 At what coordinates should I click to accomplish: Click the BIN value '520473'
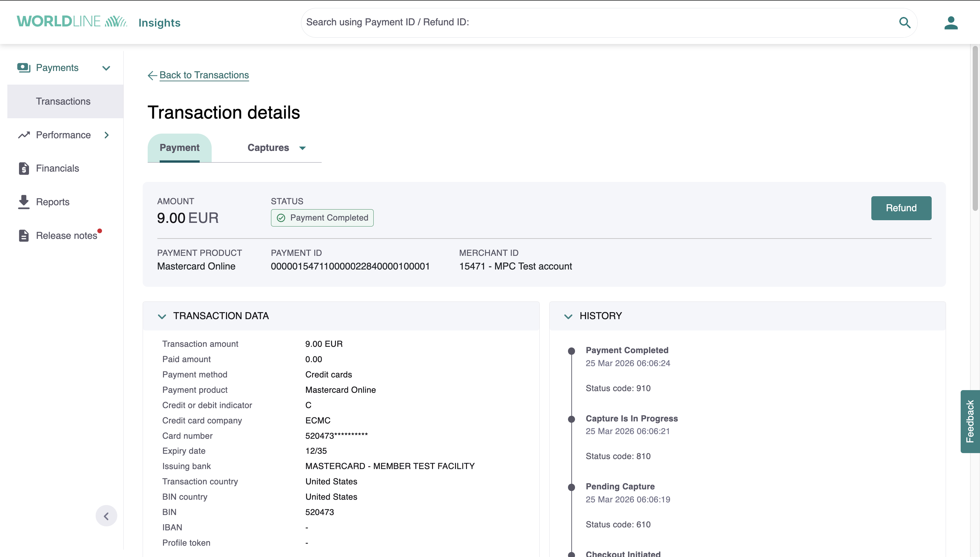[320, 512]
